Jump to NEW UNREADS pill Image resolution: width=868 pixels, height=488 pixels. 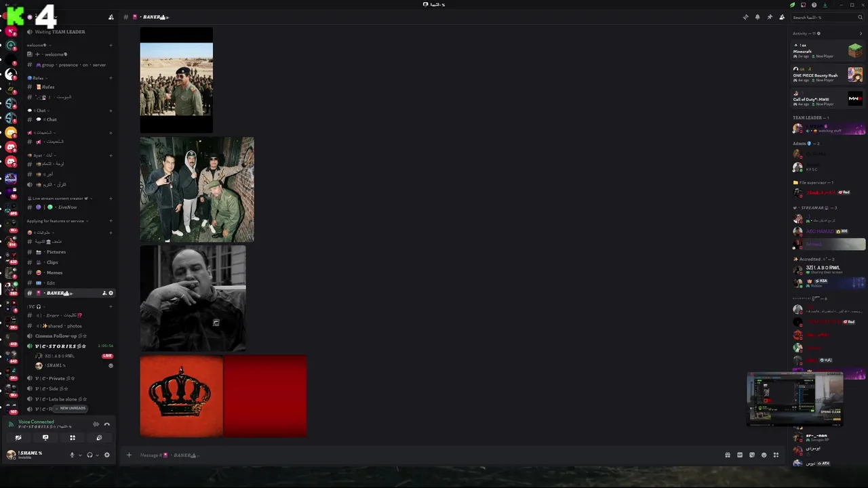click(71, 409)
